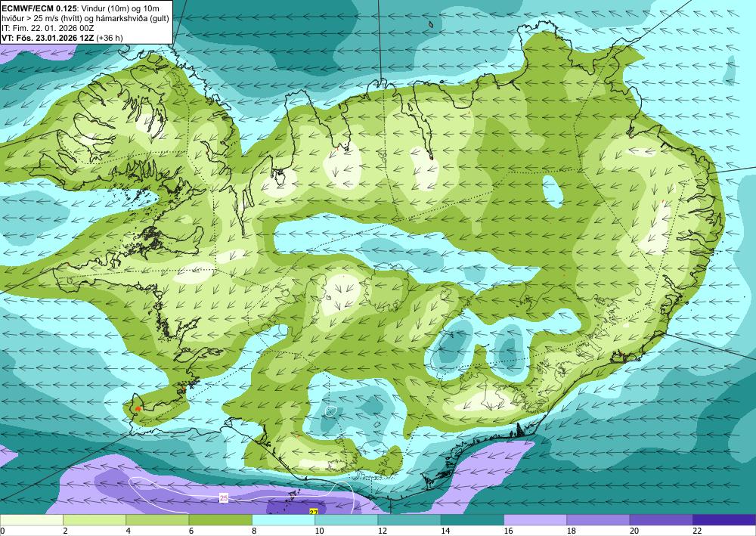Click the 18–20 m/s purple legend swatch

(598, 520)
